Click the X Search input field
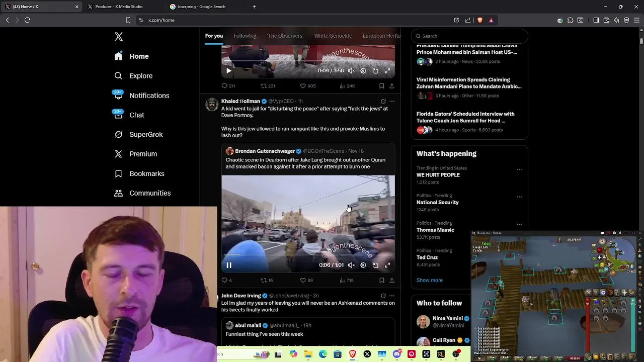 [469, 36]
